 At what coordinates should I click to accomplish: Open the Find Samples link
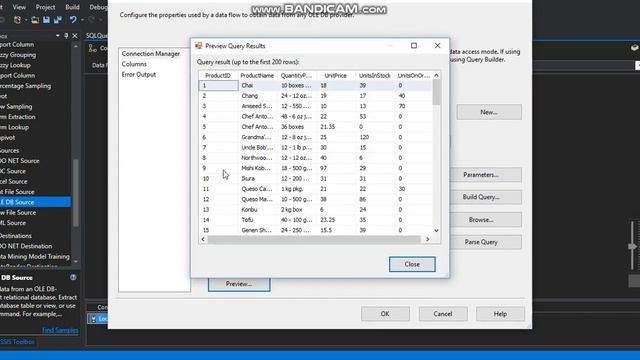point(60,330)
